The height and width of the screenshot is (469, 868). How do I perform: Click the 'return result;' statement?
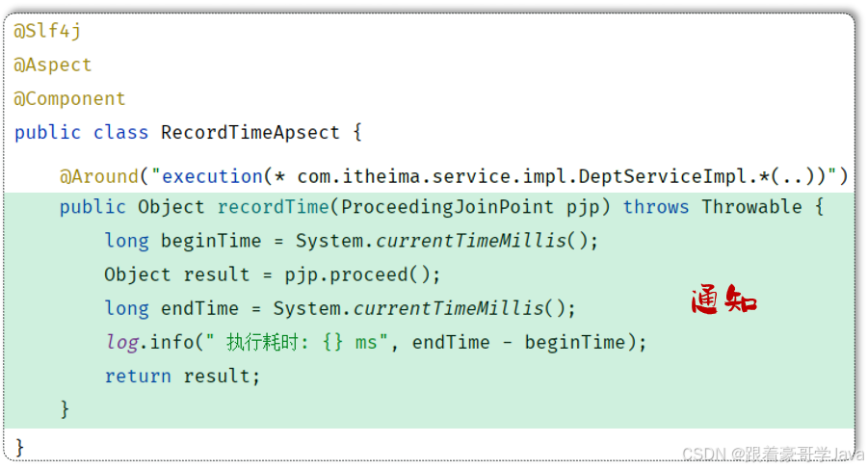tap(183, 377)
